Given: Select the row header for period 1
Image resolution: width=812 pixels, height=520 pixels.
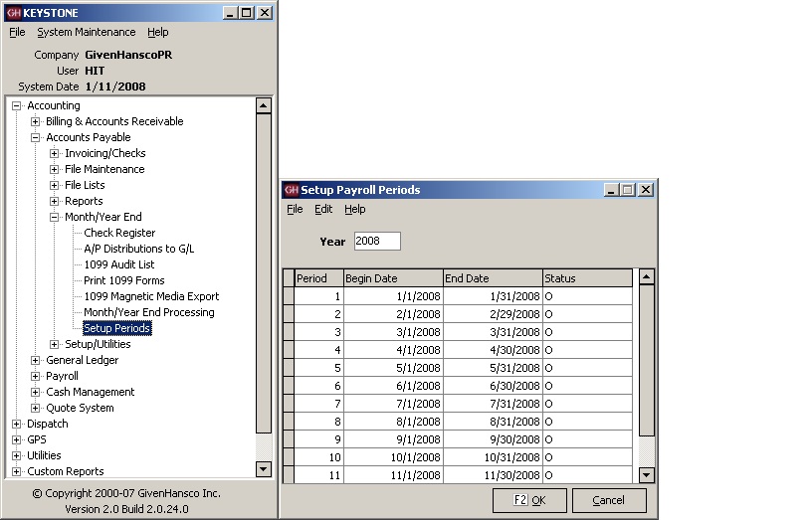Looking at the screenshot, I should (289, 296).
